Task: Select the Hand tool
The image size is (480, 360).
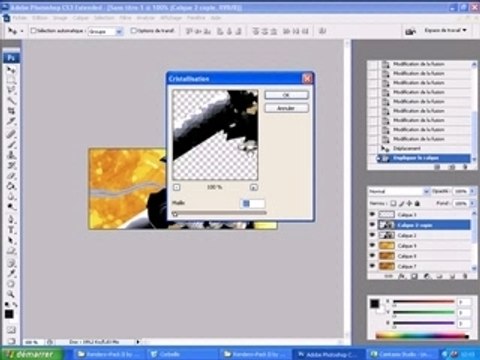Action: point(11,284)
